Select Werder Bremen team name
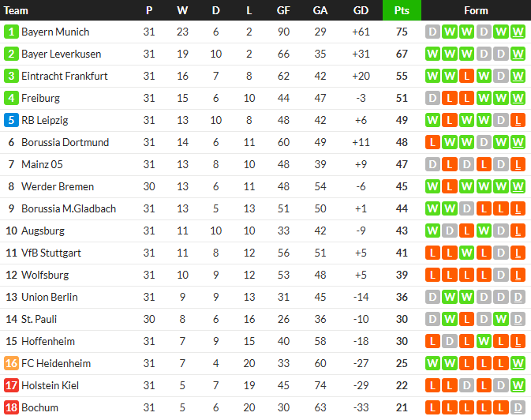This screenshot has height=420, width=531. (x=58, y=187)
